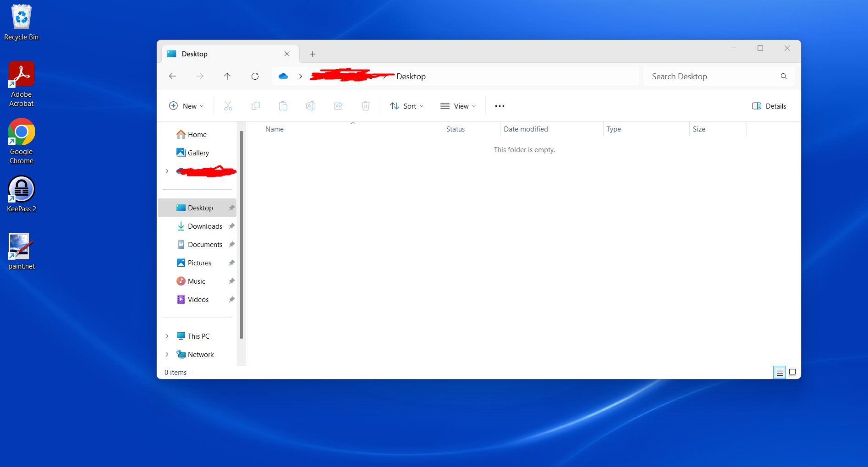Add a new tab with plus button

[x=313, y=54]
